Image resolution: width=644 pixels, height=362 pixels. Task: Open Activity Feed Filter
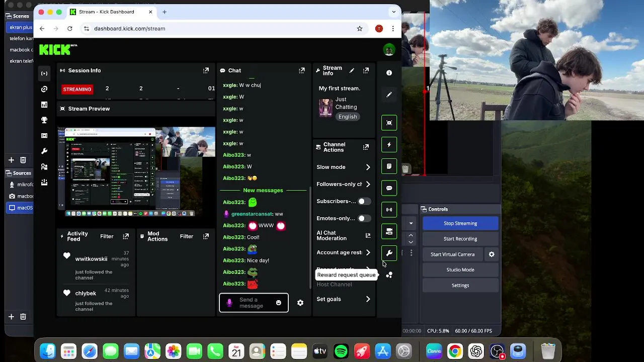pyautogui.click(x=107, y=236)
